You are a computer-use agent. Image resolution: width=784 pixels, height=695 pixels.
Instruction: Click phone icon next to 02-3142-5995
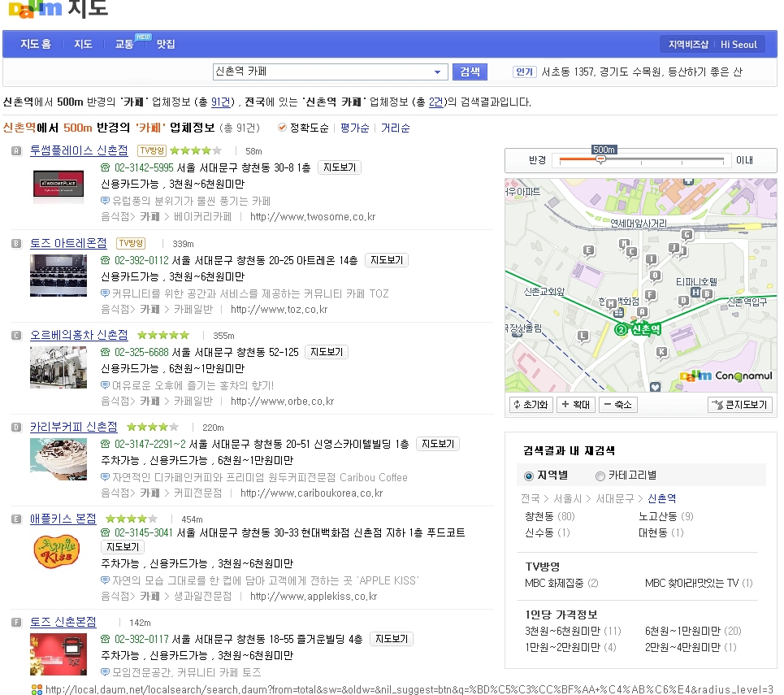[x=105, y=167]
